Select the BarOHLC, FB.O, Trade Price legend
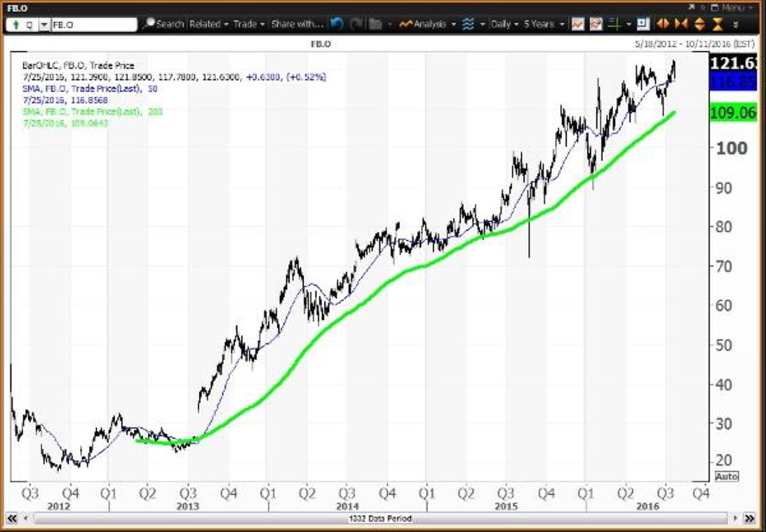Screen dimensions: 766x532 click(x=79, y=65)
